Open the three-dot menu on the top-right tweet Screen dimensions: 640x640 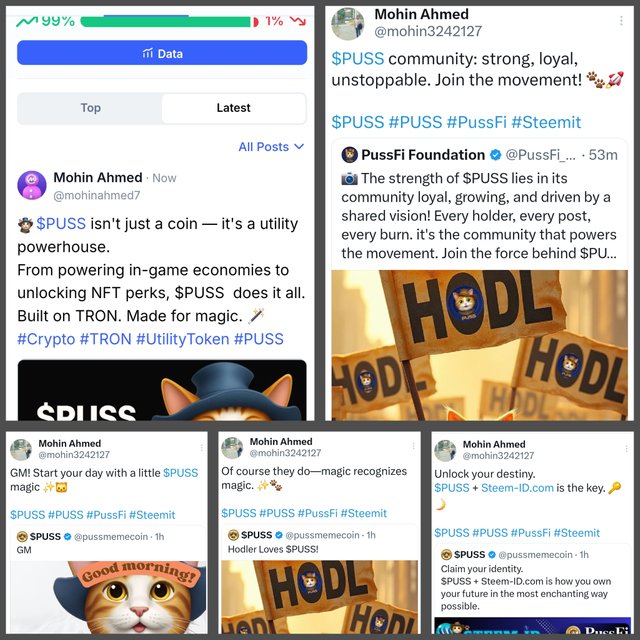621,21
